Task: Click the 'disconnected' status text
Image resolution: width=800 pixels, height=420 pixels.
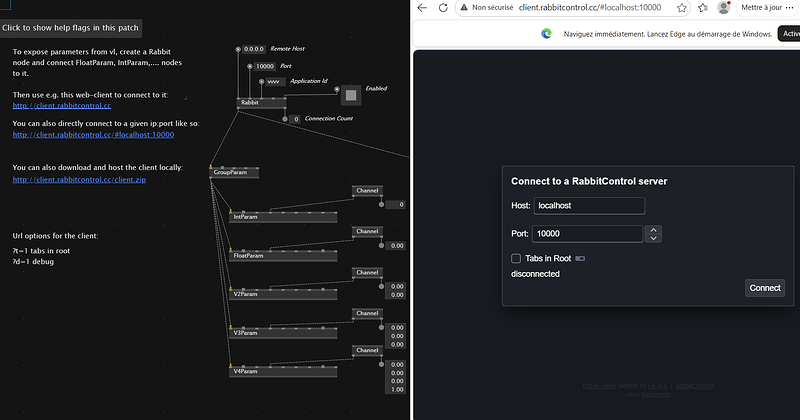Action: pos(535,274)
